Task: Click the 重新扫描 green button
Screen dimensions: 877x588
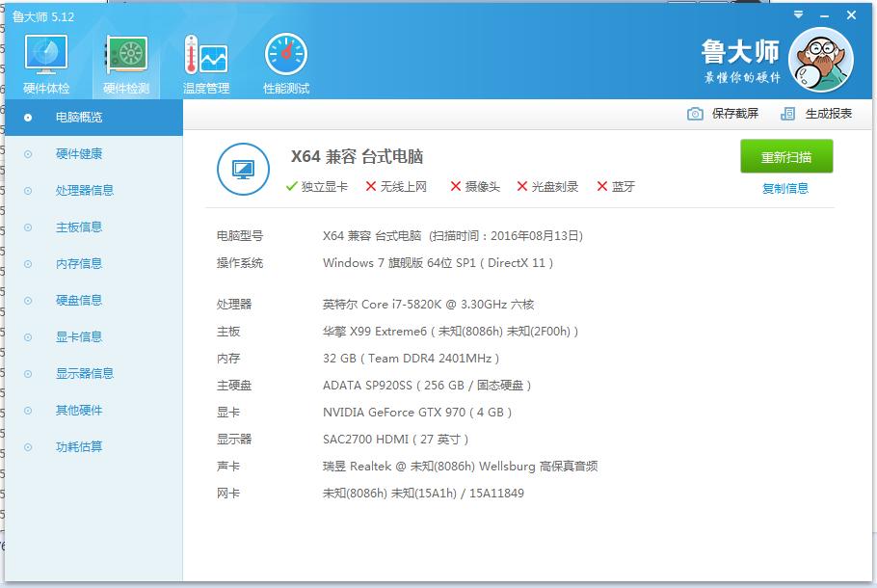Action: [785, 156]
